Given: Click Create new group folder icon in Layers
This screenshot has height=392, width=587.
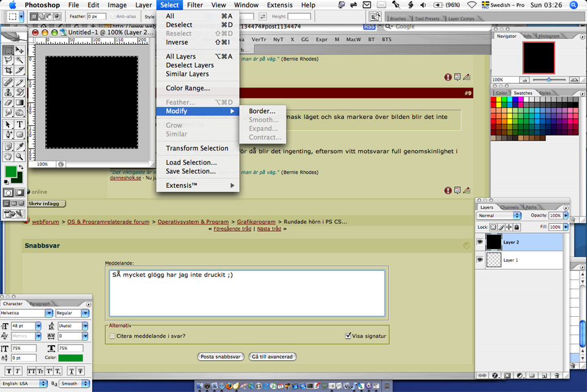Looking at the screenshot, I should (x=532, y=375).
